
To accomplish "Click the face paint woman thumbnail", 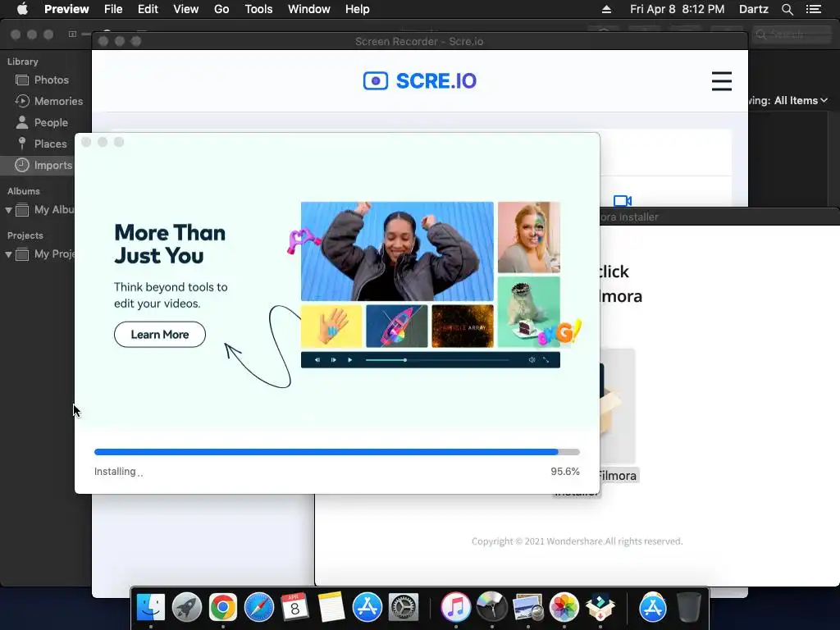I will [x=529, y=237].
